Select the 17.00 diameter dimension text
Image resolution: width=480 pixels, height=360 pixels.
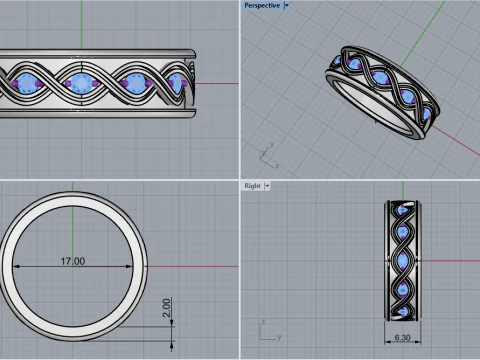(73, 261)
